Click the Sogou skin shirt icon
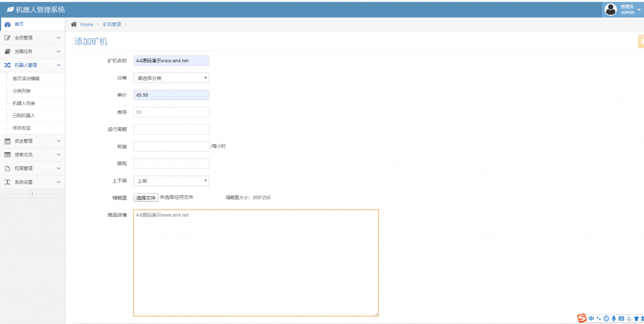Viewport: 644px width, 324px height. click(635, 318)
